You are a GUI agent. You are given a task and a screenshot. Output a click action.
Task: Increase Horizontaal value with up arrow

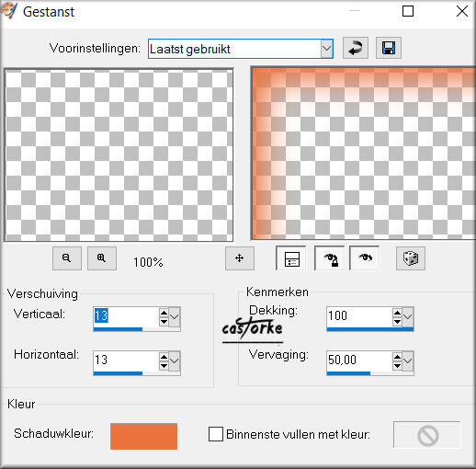(x=164, y=357)
